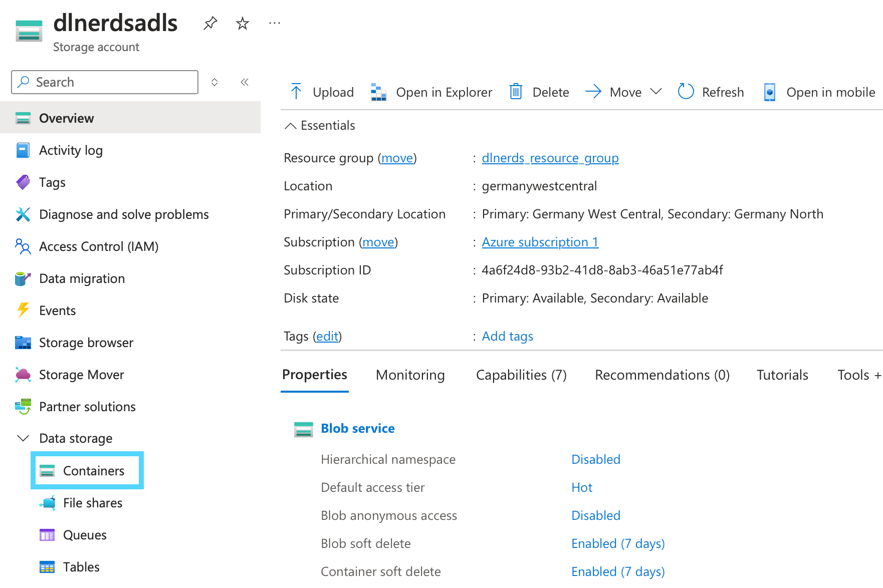
Task: Collapse the Data storage group
Action: tap(23, 438)
